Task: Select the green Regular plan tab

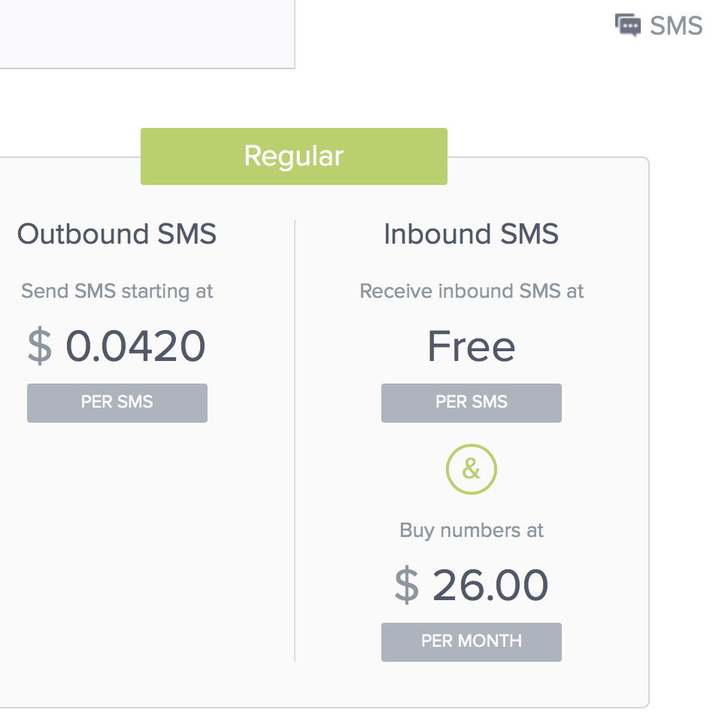Action: coord(293,156)
